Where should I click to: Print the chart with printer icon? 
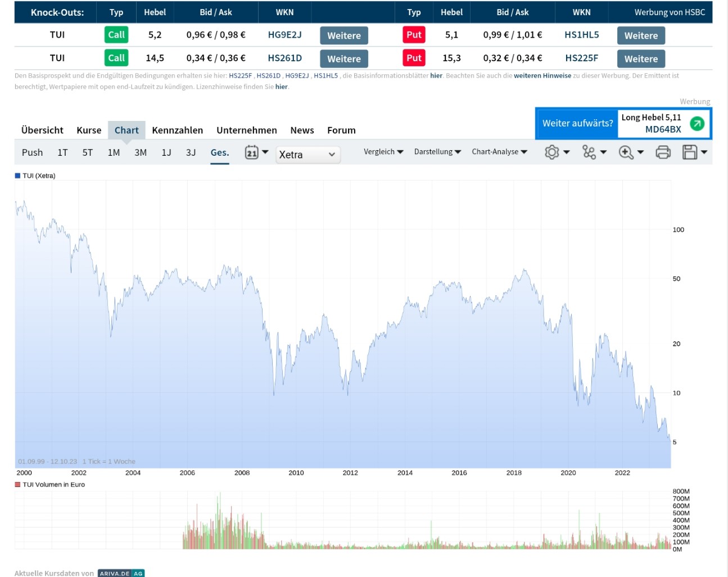coord(663,152)
